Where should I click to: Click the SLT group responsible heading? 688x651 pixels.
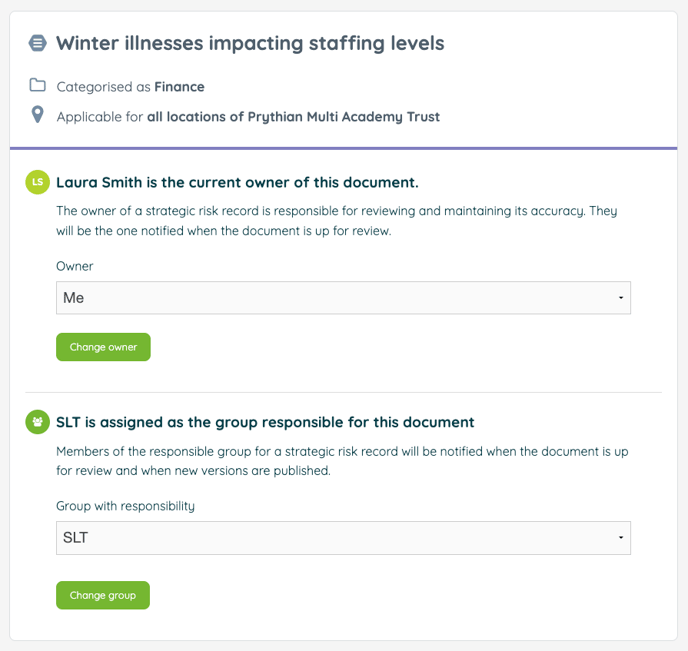pos(265,422)
